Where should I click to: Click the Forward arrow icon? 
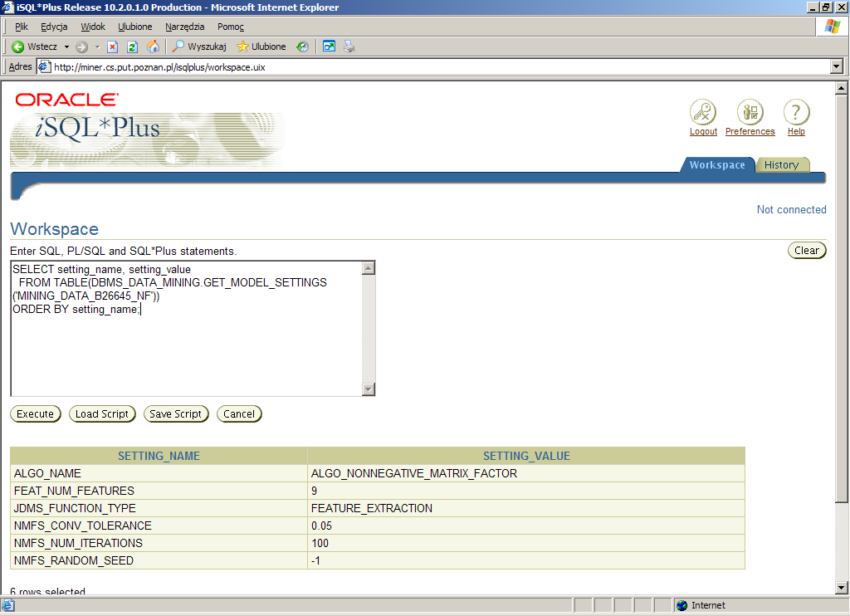(x=82, y=47)
